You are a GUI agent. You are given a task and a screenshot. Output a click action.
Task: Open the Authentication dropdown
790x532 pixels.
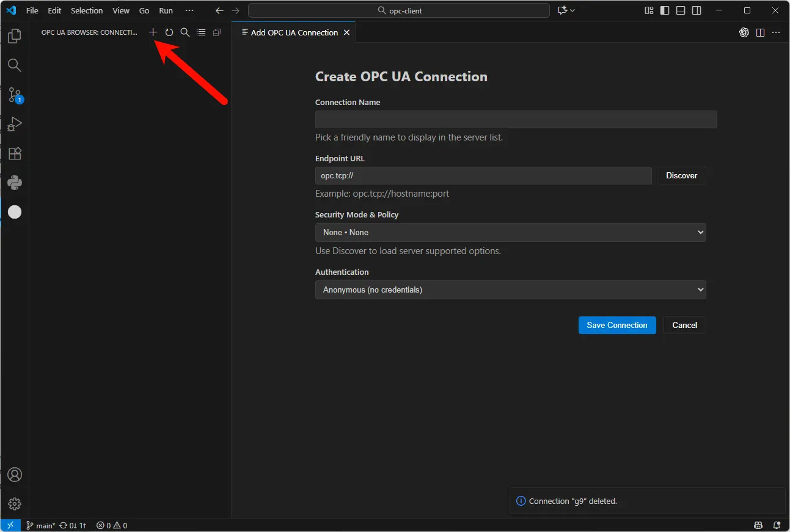(x=511, y=290)
